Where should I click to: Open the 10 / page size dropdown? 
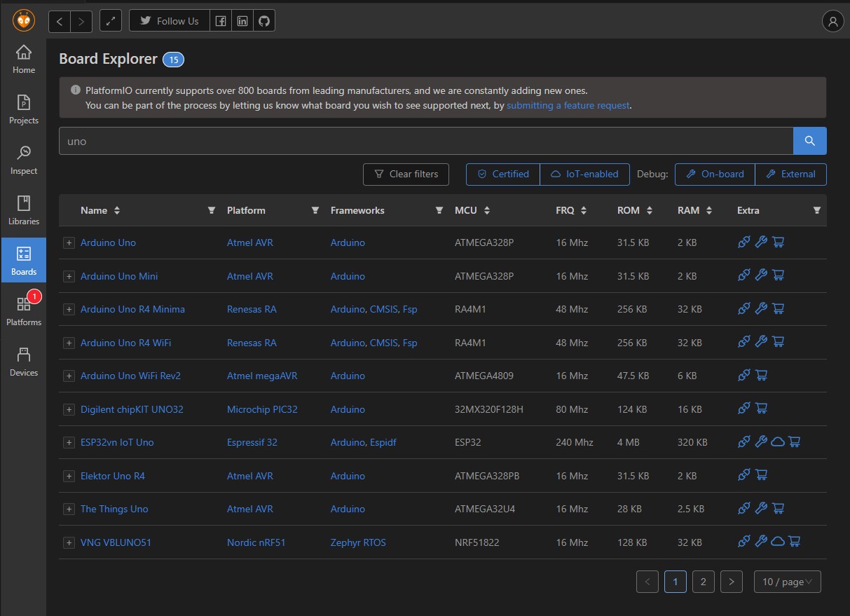[787, 582]
